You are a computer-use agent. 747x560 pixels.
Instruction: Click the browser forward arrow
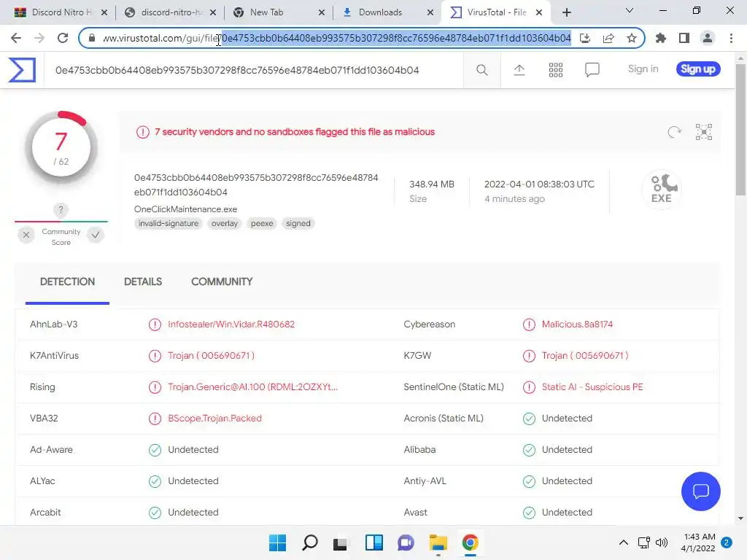tap(39, 38)
